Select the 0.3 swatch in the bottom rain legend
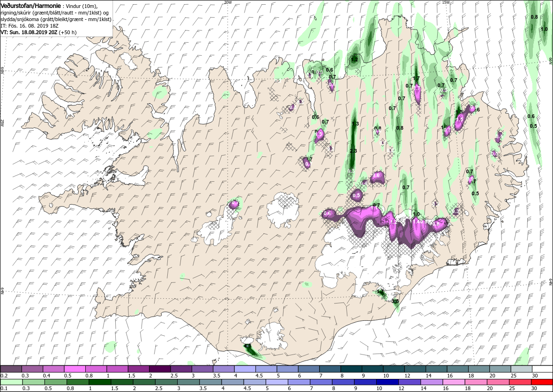 click(34, 383)
